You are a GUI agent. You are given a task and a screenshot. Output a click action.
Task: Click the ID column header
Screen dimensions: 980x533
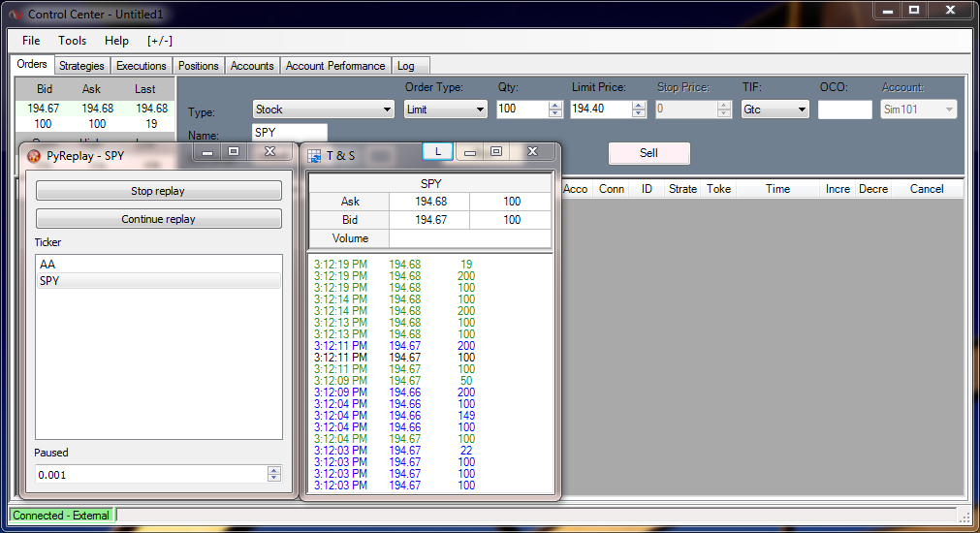(x=647, y=189)
